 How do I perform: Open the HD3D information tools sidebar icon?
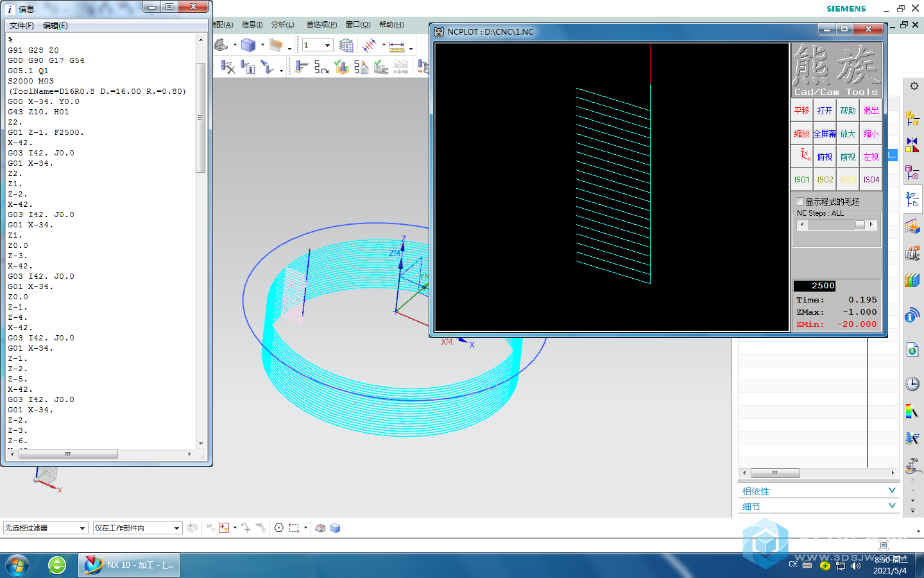[912, 315]
